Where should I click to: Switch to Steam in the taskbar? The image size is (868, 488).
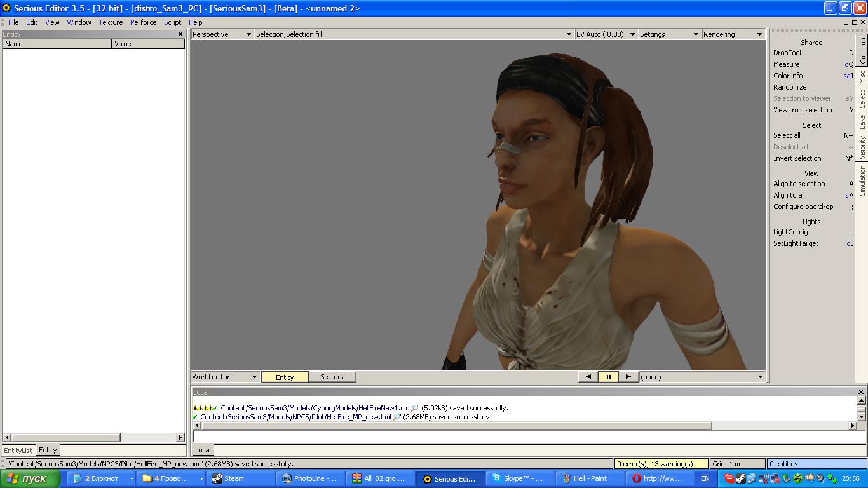coord(240,478)
